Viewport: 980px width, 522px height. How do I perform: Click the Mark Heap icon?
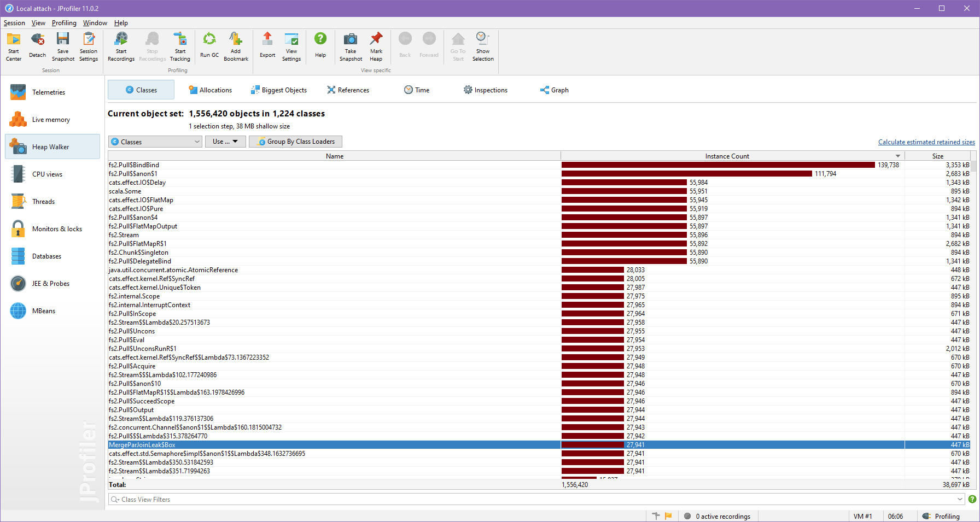tap(376, 46)
